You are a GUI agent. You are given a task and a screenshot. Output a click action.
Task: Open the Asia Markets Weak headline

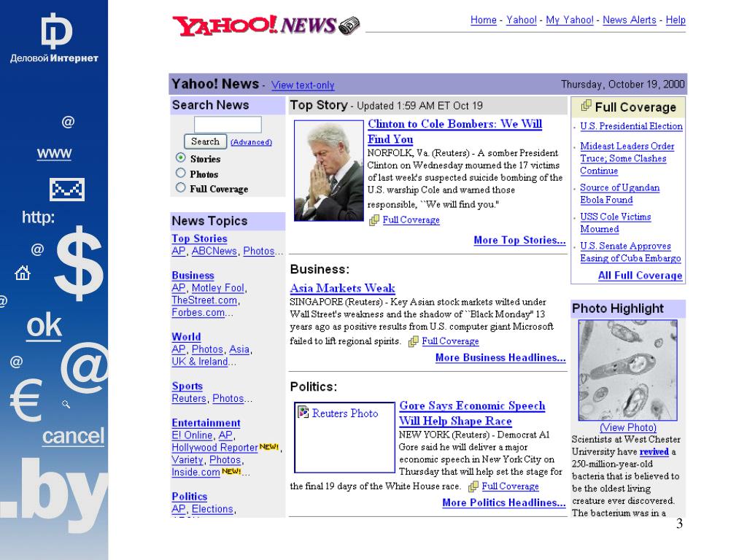[x=343, y=288]
